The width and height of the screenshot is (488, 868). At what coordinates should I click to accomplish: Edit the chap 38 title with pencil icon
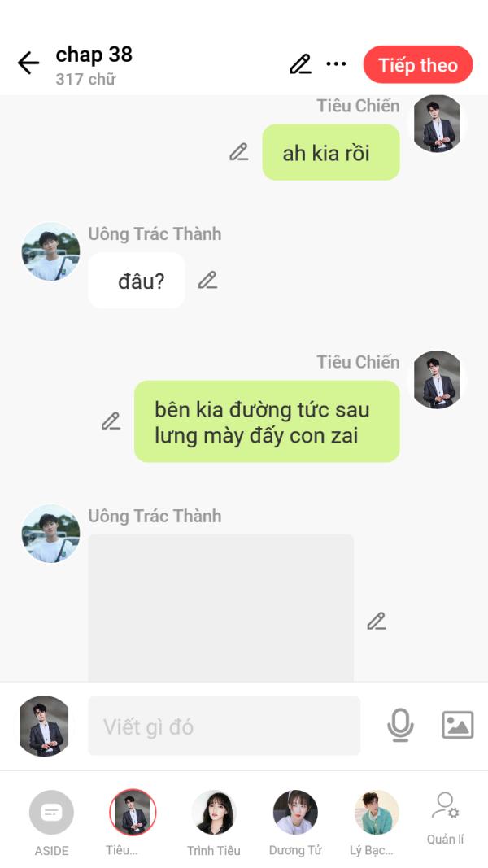pos(300,64)
